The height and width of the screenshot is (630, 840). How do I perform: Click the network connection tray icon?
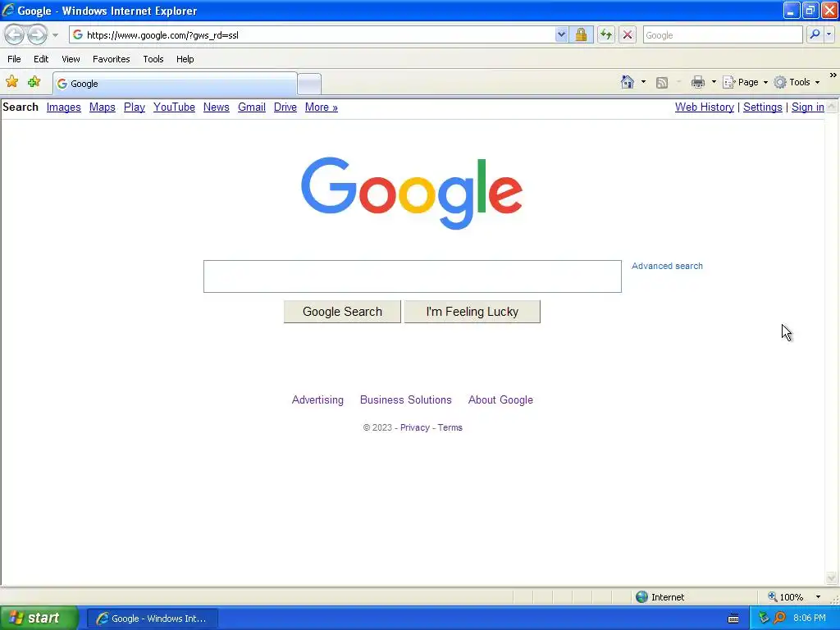[764, 619]
